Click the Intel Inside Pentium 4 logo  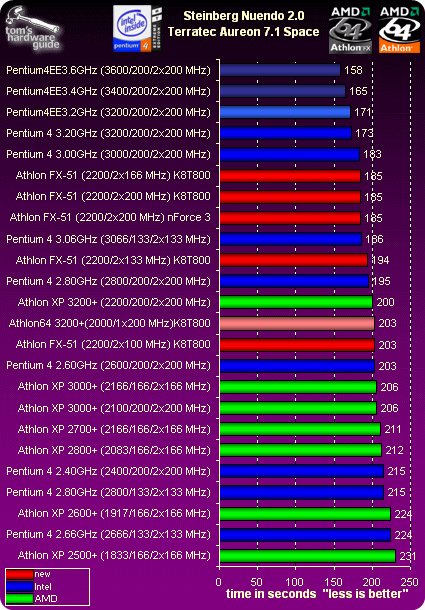(x=137, y=28)
